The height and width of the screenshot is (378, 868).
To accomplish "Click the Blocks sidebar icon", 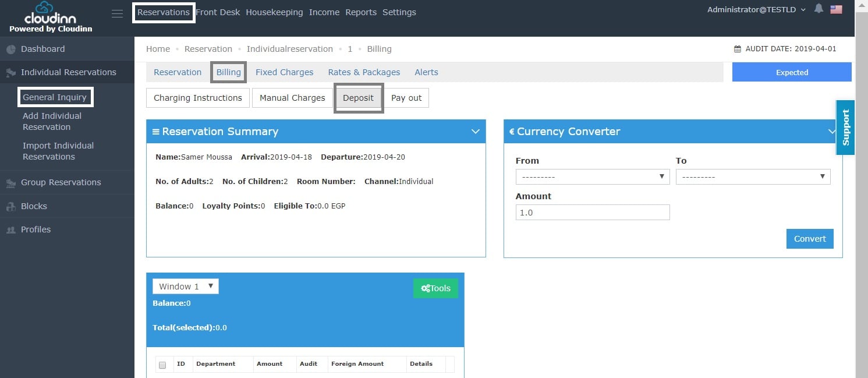I will tap(11, 207).
